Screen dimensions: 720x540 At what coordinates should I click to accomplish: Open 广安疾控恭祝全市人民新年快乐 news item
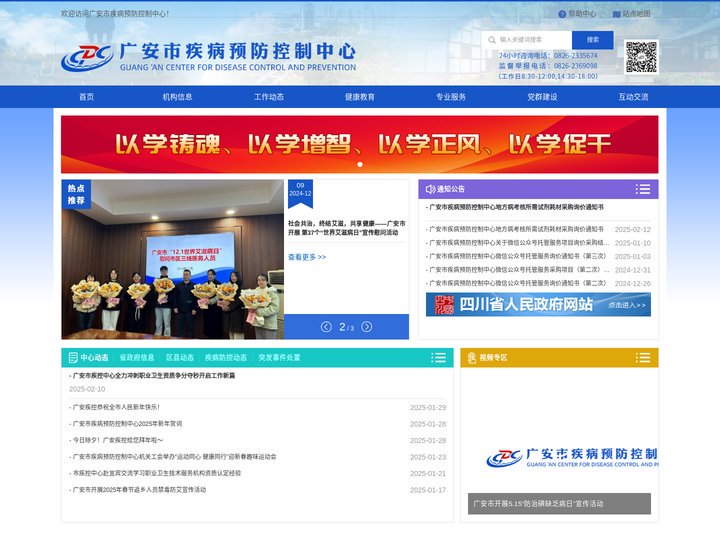[x=114, y=407]
